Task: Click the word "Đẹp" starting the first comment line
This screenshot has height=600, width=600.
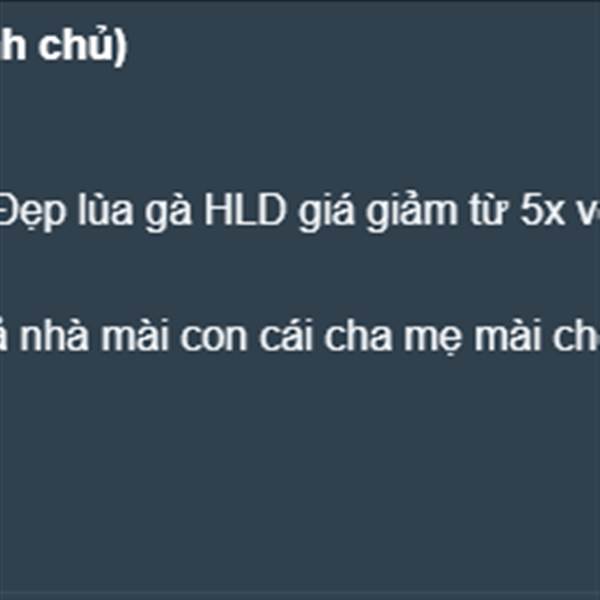Action: point(32,214)
